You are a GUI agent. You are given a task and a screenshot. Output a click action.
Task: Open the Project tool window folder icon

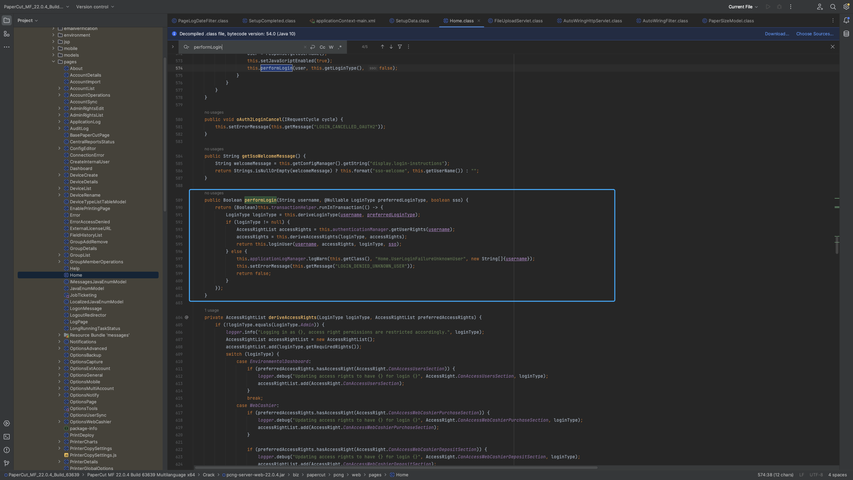click(7, 20)
